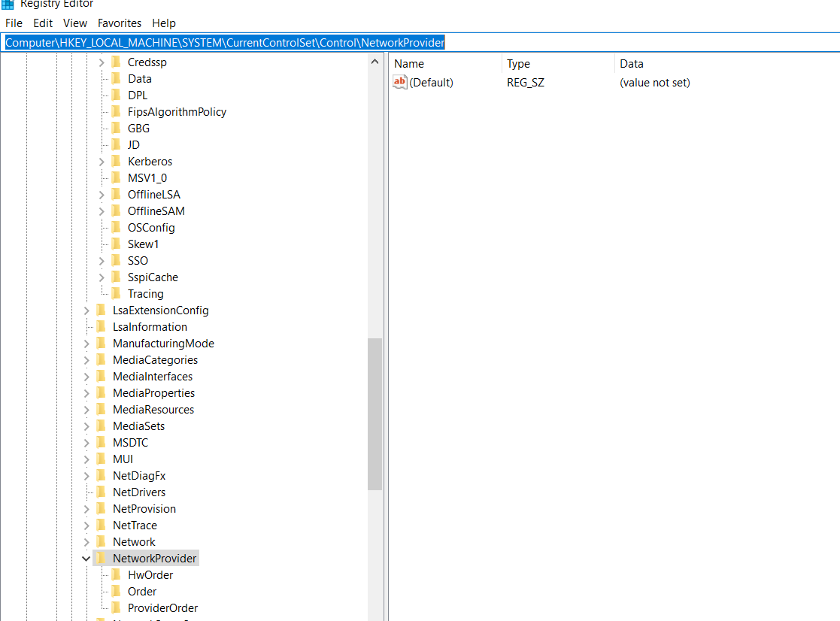Open the Favorites menu
840x621 pixels.
tap(119, 23)
